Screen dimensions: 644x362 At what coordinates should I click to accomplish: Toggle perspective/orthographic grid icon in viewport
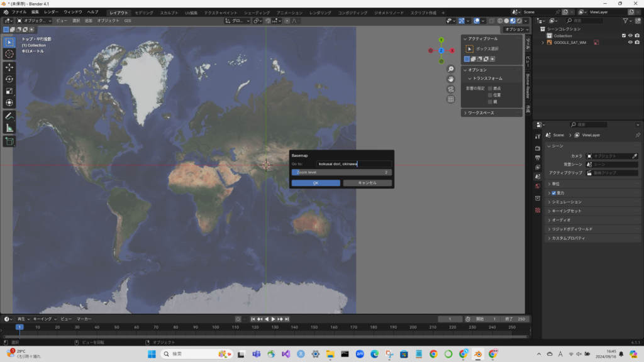pyautogui.click(x=451, y=99)
